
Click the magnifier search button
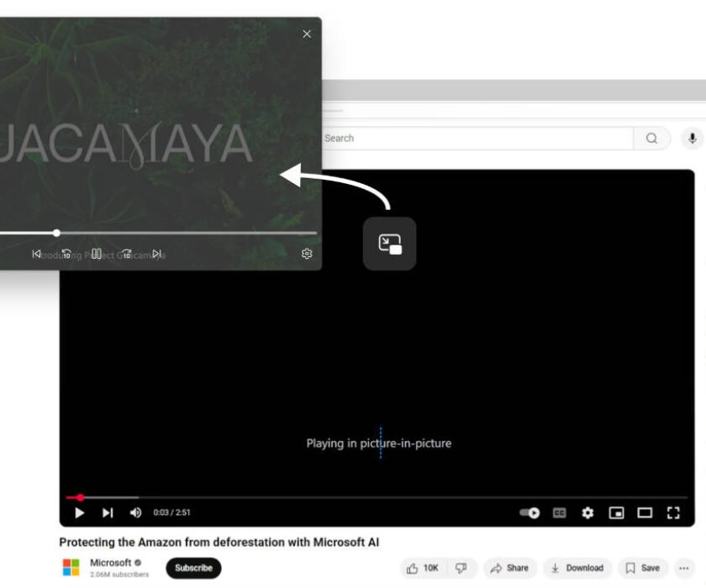[x=651, y=138]
